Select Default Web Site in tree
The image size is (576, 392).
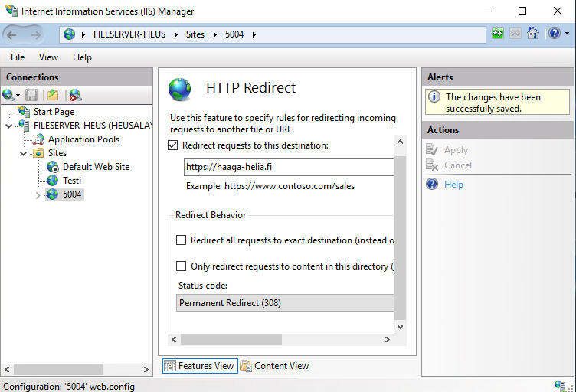click(97, 167)
